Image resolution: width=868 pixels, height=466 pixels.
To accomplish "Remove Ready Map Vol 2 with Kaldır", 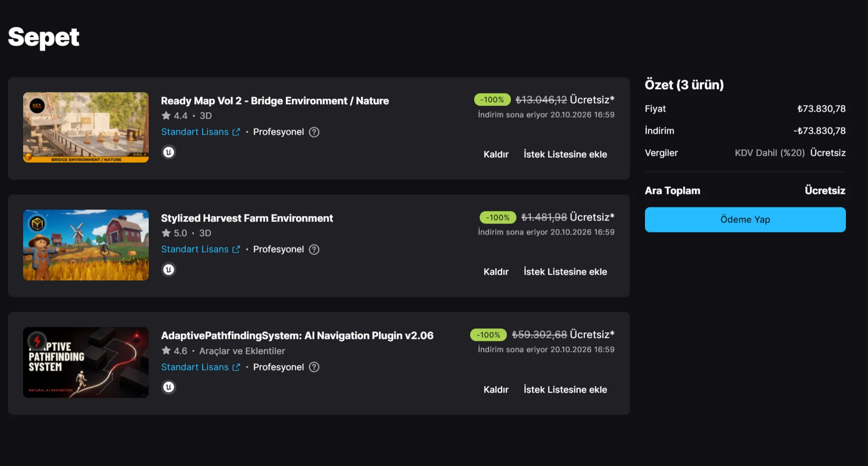I will point(496,154).
